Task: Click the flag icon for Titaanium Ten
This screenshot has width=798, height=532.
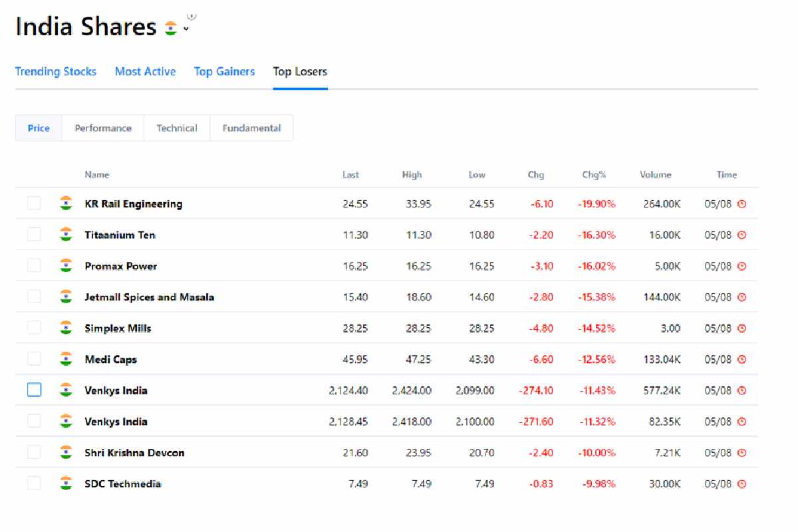Action: 65,235
